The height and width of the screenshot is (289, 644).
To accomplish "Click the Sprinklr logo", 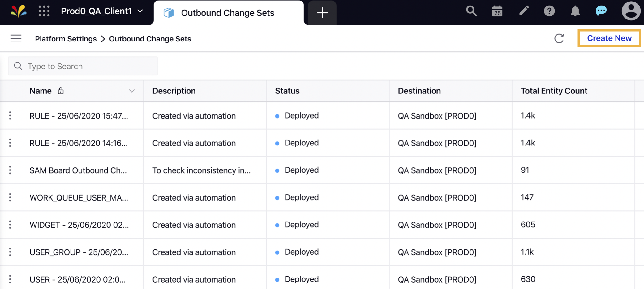I will click(x=19, y=12).
